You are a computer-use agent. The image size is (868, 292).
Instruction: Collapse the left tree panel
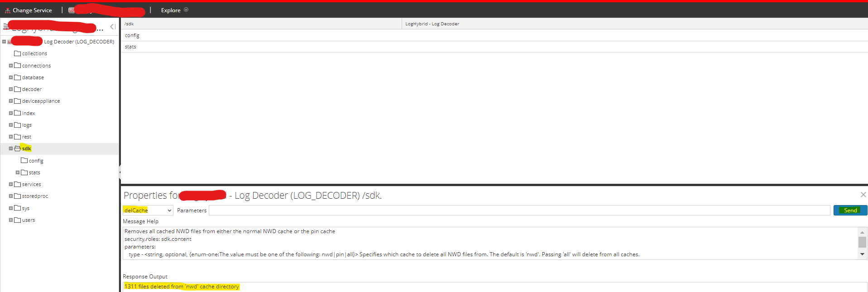pyautogui.click(x=113, y=27)
